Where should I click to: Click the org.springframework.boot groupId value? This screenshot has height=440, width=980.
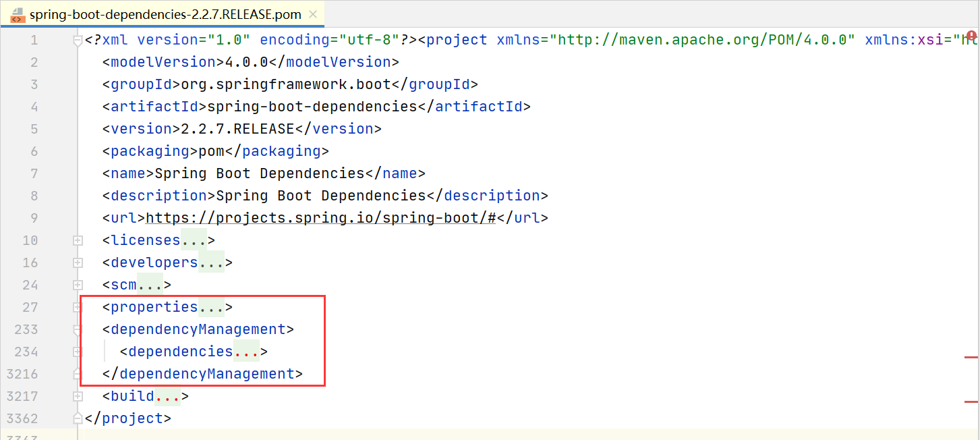pyautogui.click(x=286, y=85)
